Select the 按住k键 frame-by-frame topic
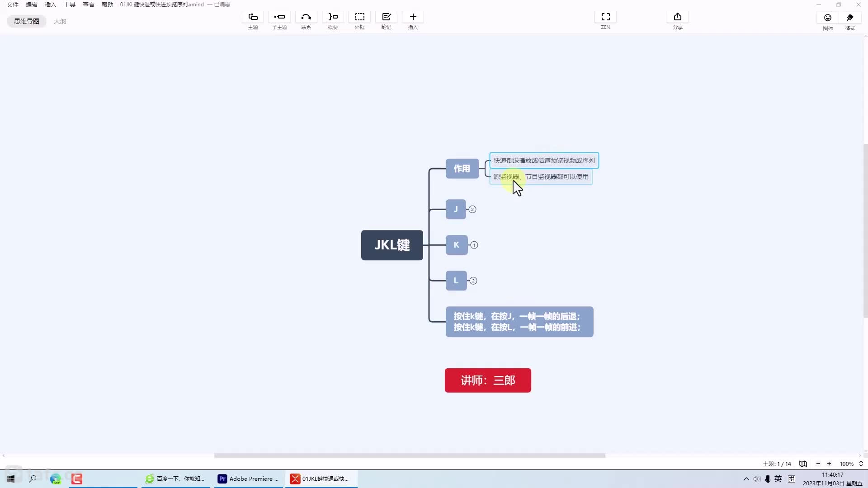868x488 pixels. (519, 322)
